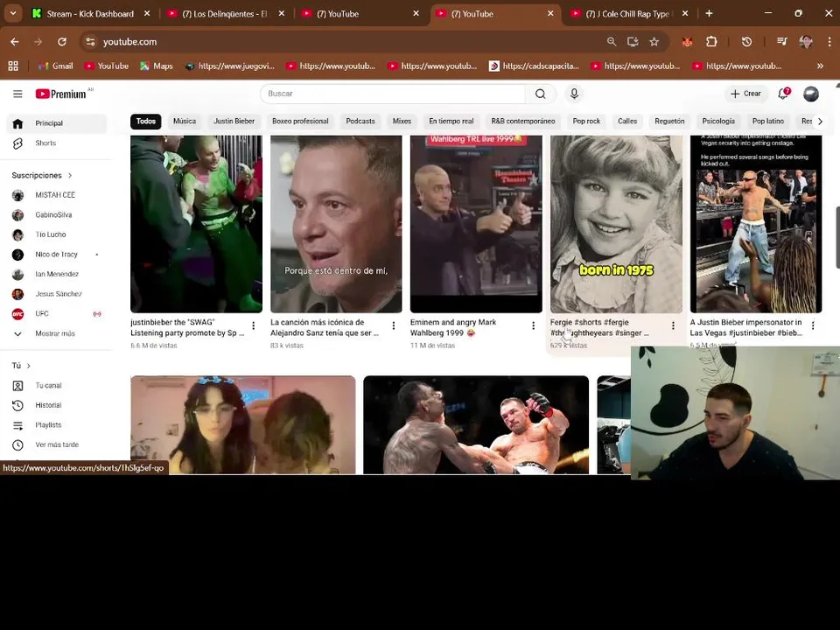840x630 pixels.
Task: Open the tab search dropdown arrow
Action: (13, 13)
